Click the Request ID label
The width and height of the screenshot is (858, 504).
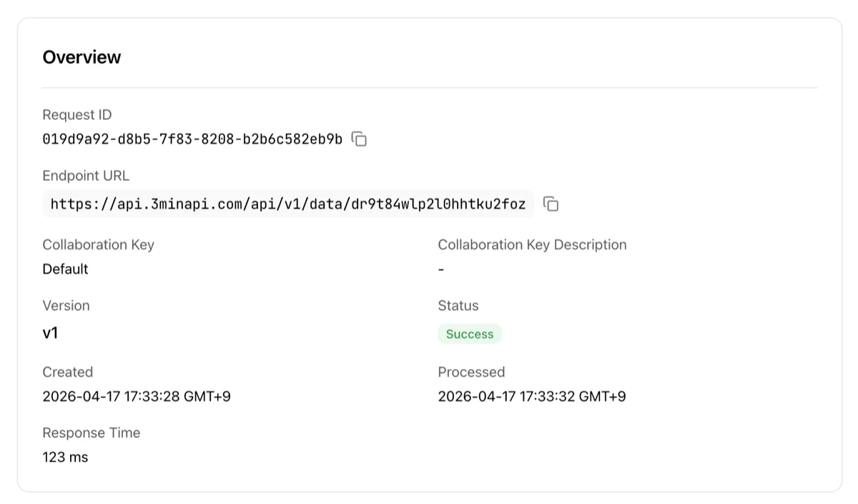point(77,114)
